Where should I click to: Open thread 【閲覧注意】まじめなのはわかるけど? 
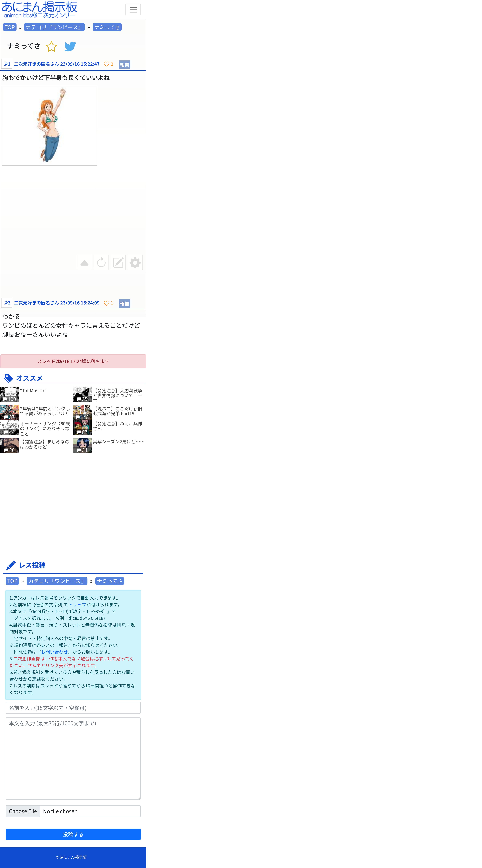click(45, 444)
